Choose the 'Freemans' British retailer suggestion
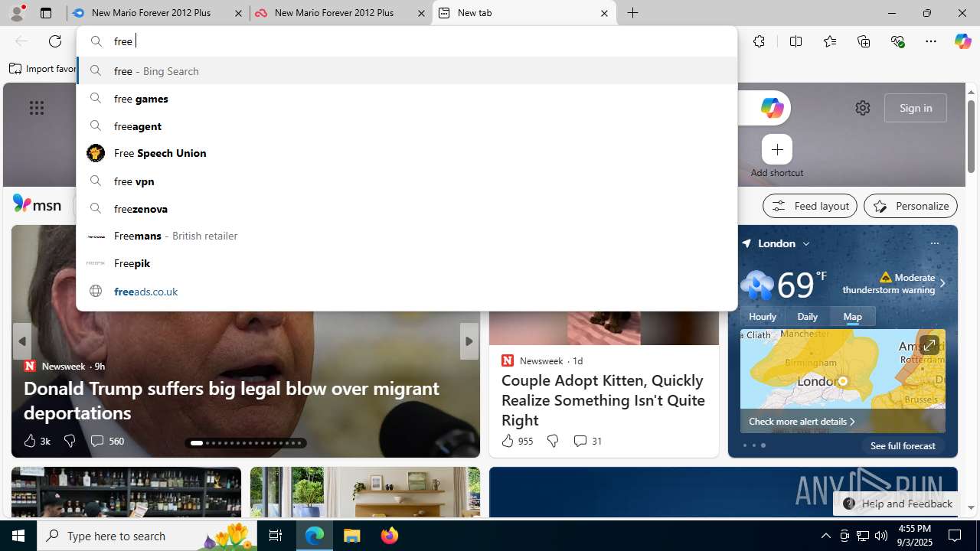This screenshot has width=980, height=551. (407, 236)
